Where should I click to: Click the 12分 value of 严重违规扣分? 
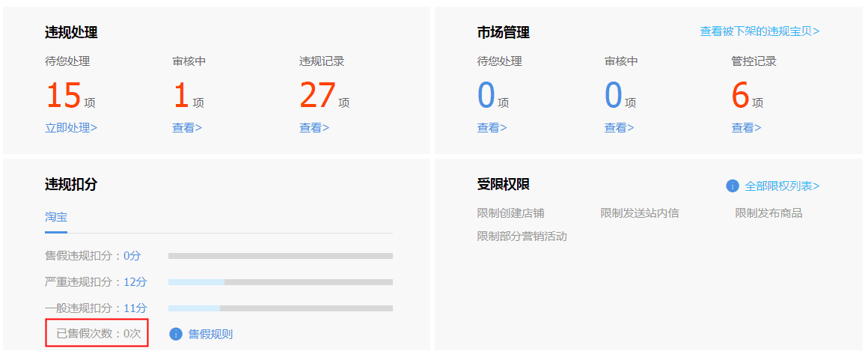[135, 282]
